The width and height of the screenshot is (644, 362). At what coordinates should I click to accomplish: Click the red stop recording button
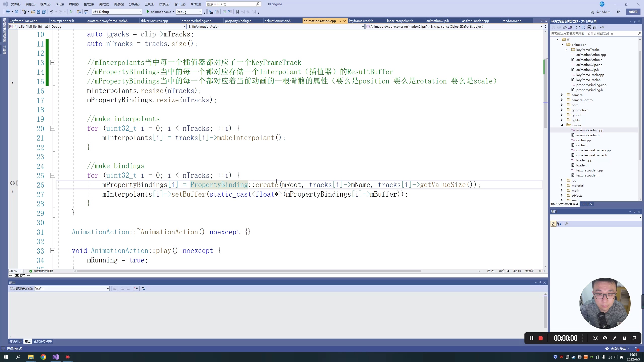pos(540,338)
